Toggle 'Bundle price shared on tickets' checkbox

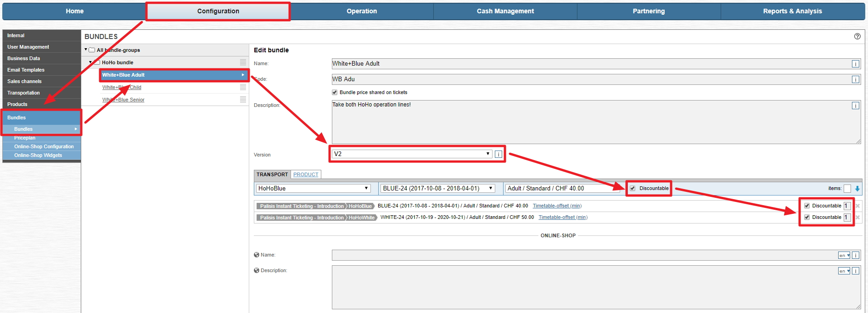click(x=335, y=92)
